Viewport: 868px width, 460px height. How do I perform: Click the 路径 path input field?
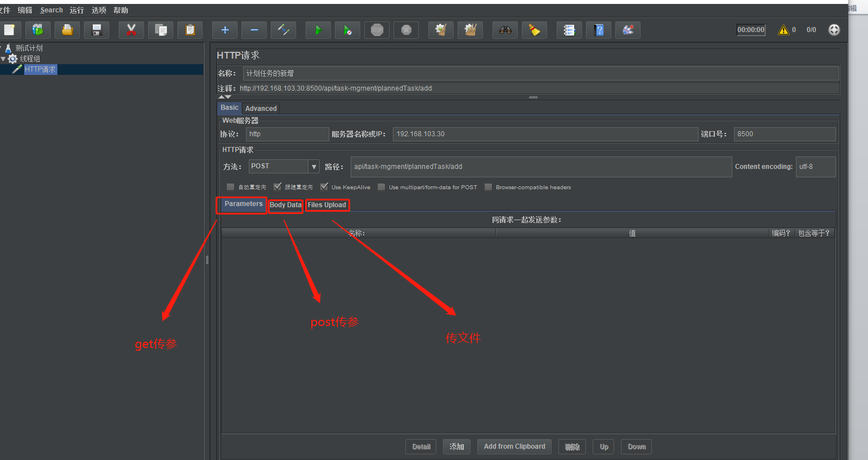tap(541, 167)
